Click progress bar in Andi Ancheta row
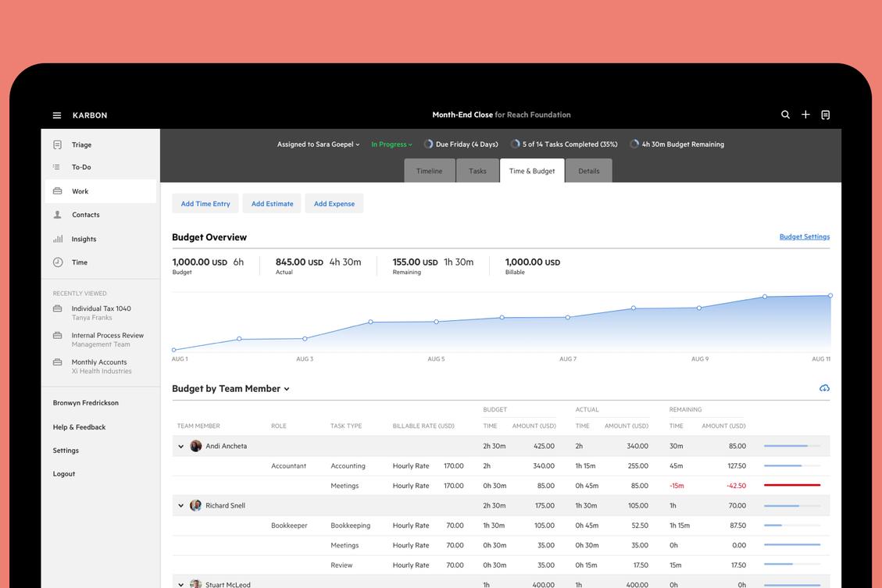The image size is (882, 588). (792, 446)
